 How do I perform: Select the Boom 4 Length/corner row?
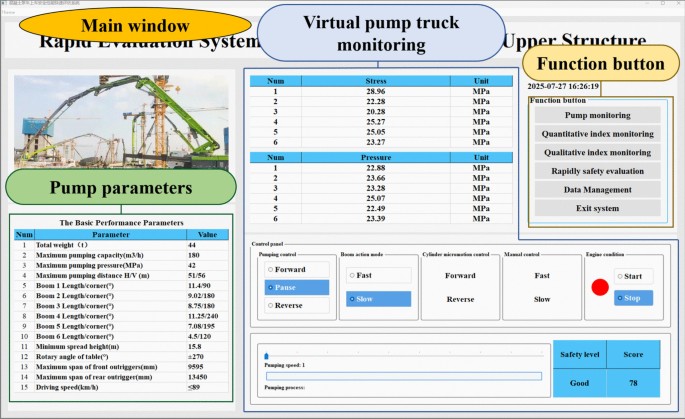coord(121,316)
